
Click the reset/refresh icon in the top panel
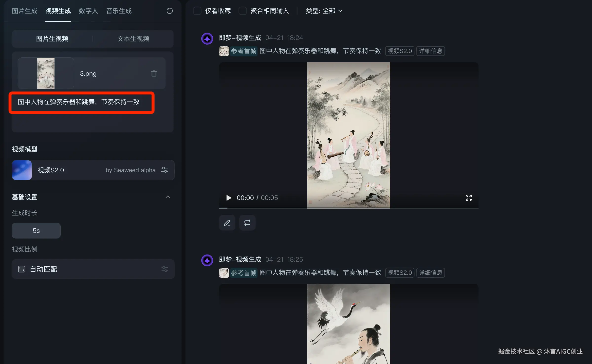click(x=169, y=11)
